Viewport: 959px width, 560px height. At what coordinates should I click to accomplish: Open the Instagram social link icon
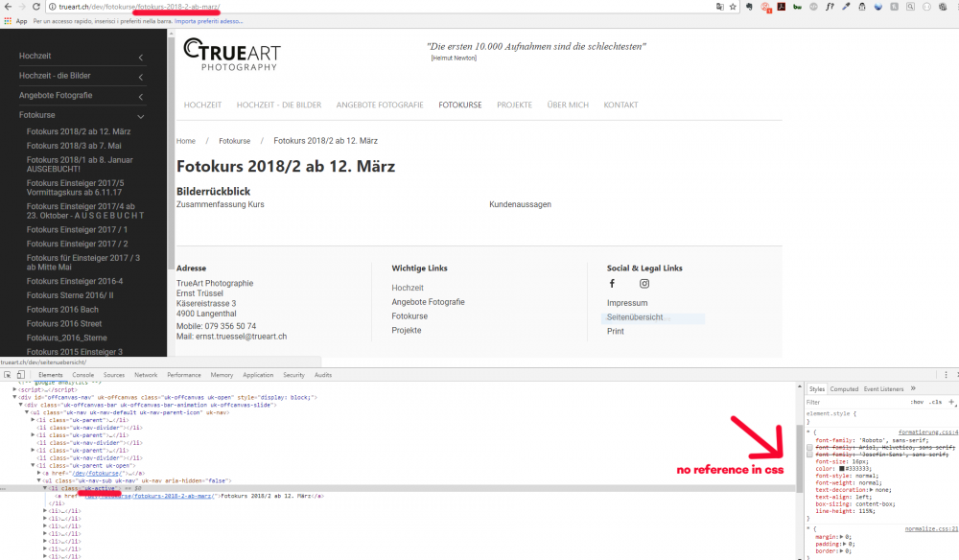(644, 284)
